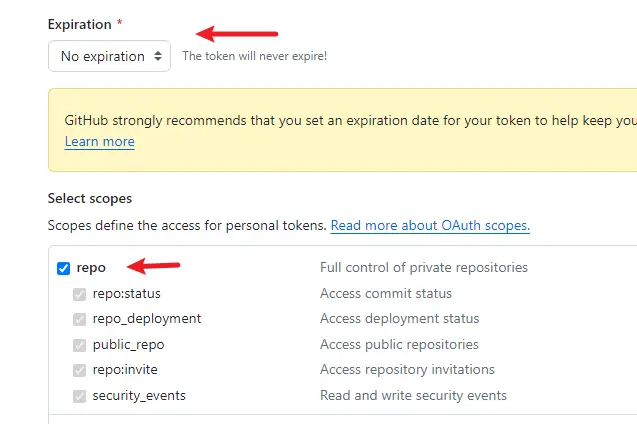Click the repo_deployment scope label
This screenshot has height=424, width=637.
point(146,319)
